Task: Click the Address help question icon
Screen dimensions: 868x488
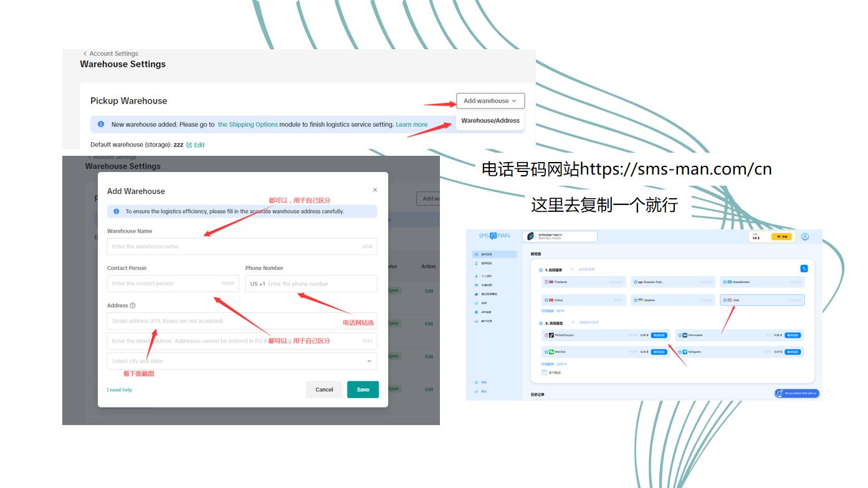Action: (x=132, y=305)
